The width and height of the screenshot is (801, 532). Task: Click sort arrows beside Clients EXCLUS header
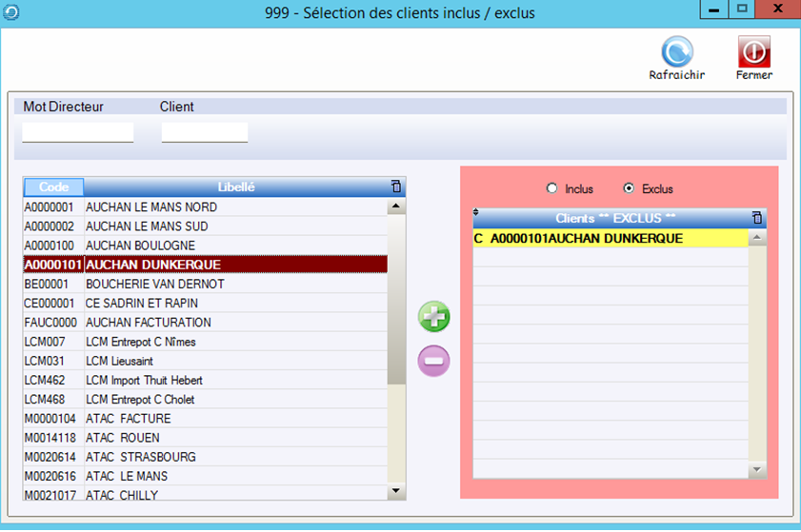476,213
